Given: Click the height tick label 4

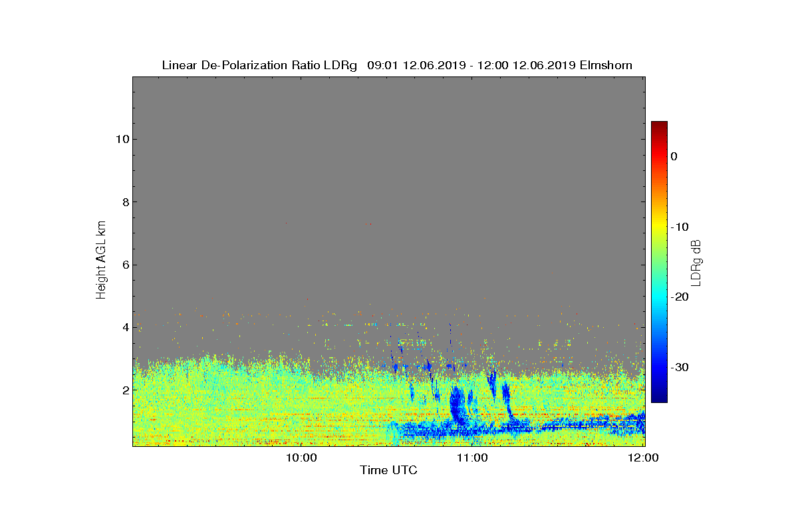Looking at the screenshot, I should pos(124,327).
